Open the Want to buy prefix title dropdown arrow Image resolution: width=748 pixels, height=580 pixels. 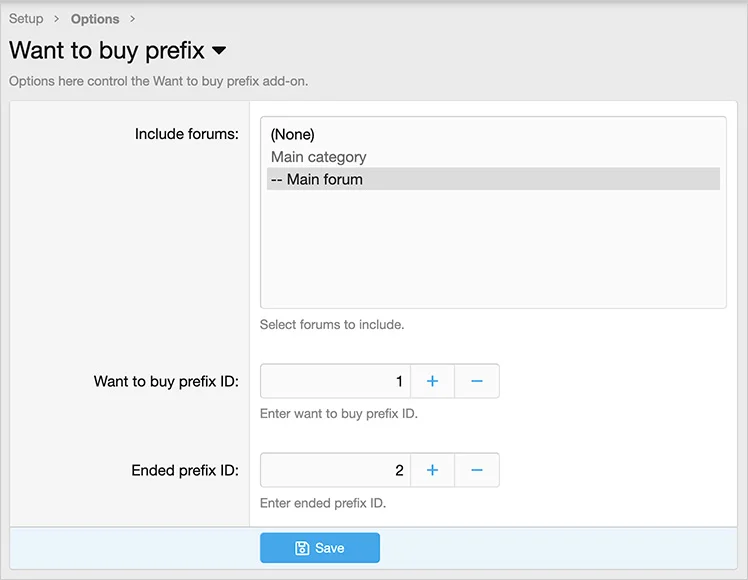click(220, 50)
